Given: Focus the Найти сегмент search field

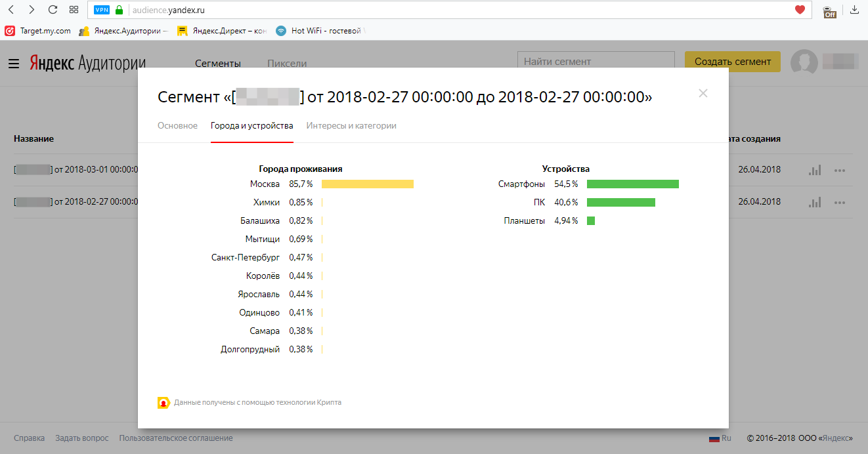Looking at the screenshot, I should tap(596, 62).
